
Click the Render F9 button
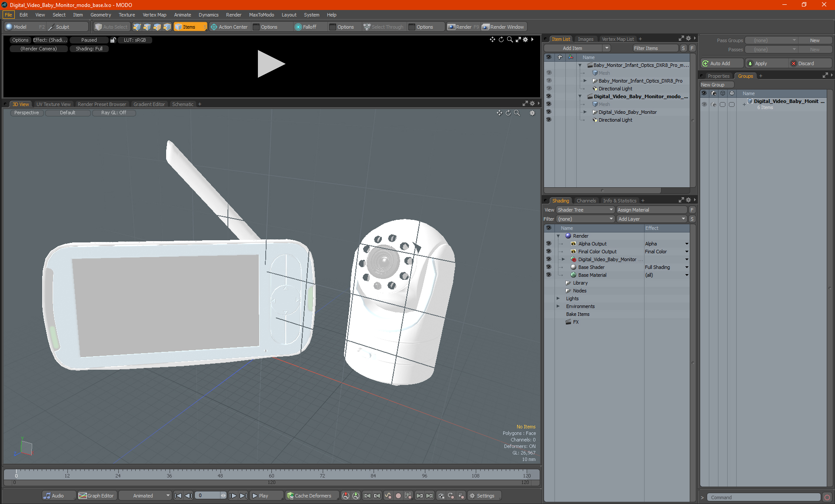click(x=463, y=27)
